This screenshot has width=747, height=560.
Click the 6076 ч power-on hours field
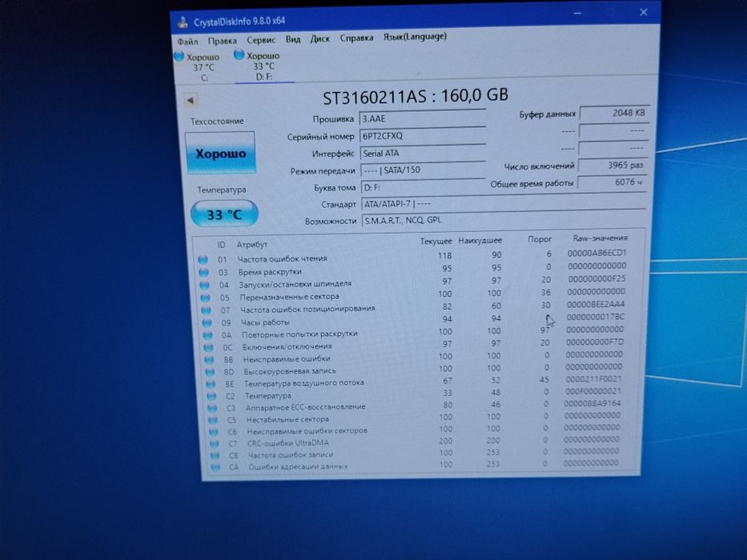(612, 182)
